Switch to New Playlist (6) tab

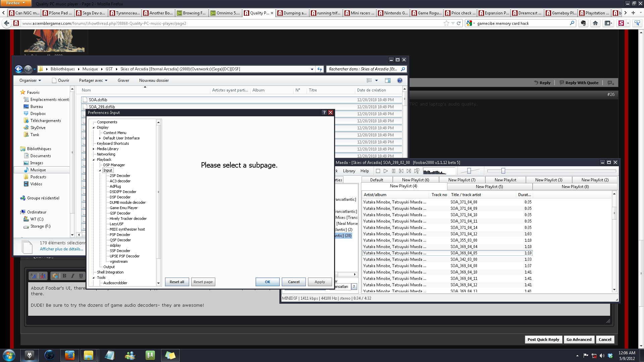tap(416, 180)
